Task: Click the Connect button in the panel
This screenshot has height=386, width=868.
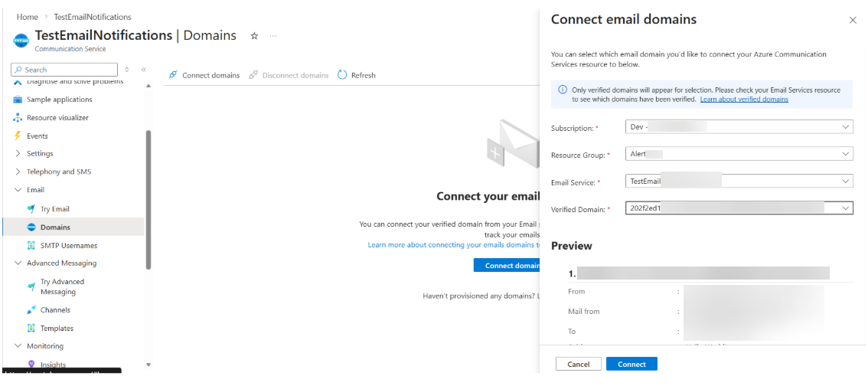Action: pos(631,364)
